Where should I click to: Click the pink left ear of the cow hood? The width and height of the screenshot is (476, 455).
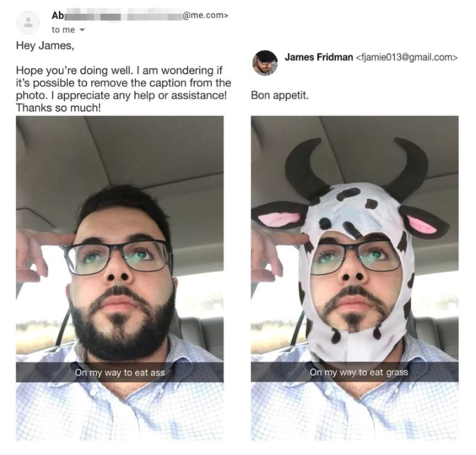pyautogui.click(x=278, y=217)
